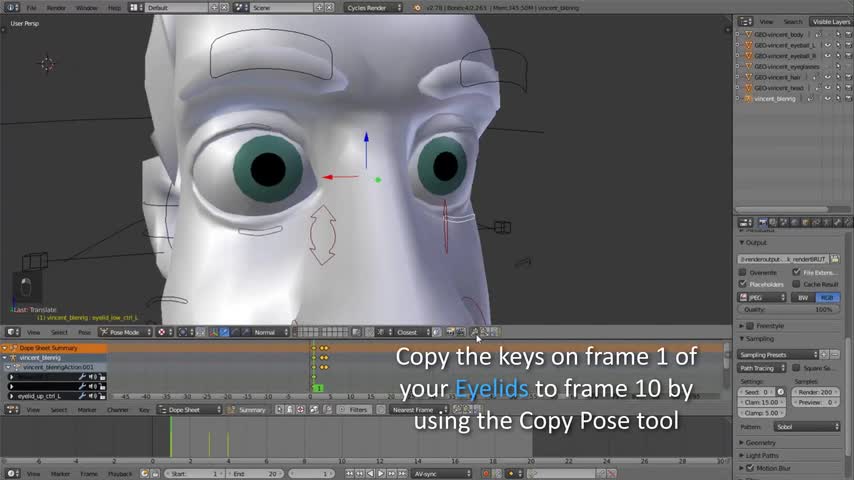The height and width of the screenshot is (480, 854).
Task: Expand the Light Paths panel
Action: (x=741, y=455)
